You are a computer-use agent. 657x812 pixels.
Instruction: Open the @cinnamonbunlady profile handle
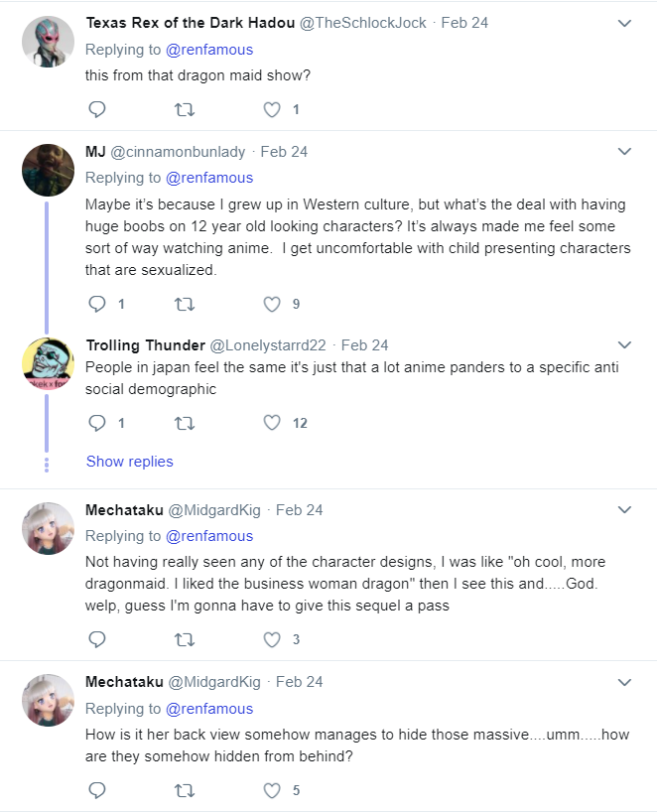click(x=178, y=152)
